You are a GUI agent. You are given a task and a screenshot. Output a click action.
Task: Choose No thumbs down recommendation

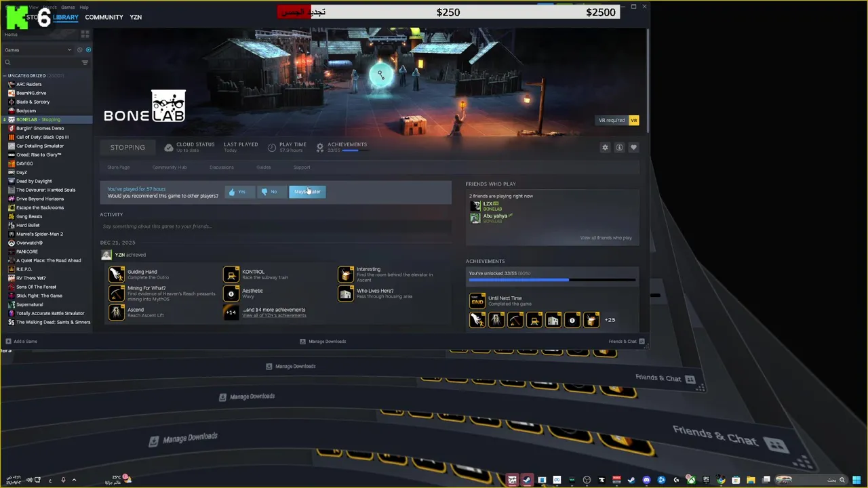click(x=271, y=192)
